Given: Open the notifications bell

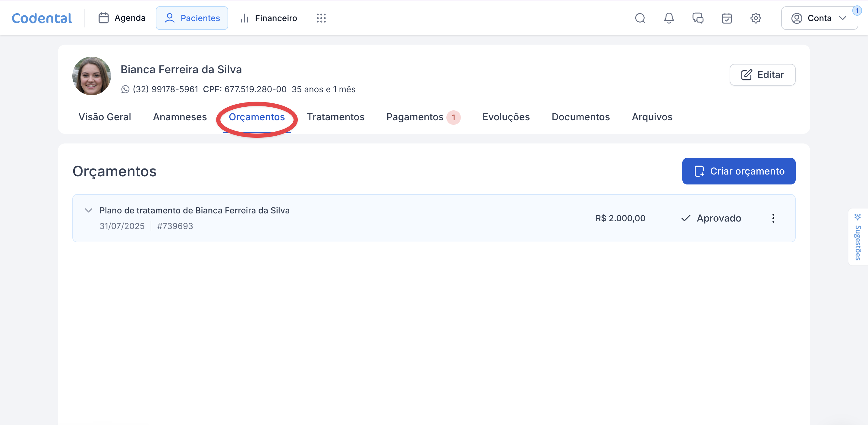Looking at the screenshot, I should tap(669, 18).
